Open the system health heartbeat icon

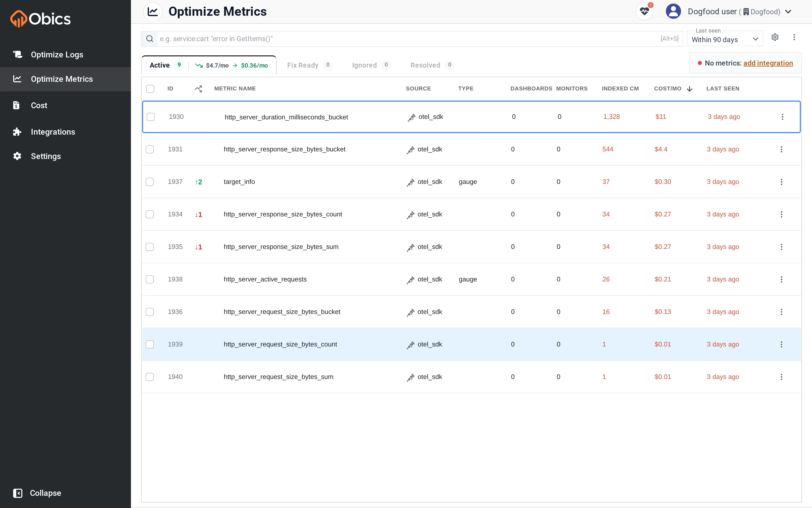644,11
